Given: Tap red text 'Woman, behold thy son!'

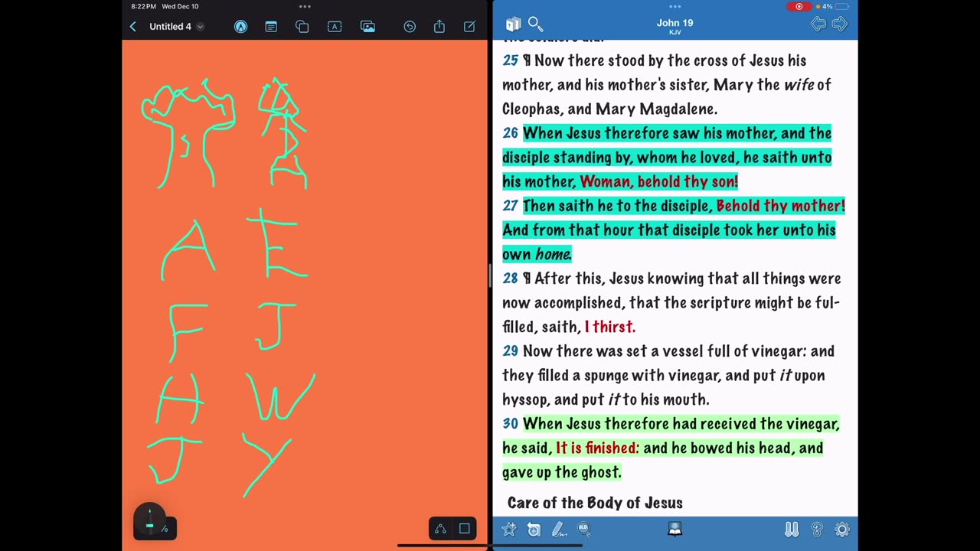Looking at the screenshot, I should click(x=659, y=181).
